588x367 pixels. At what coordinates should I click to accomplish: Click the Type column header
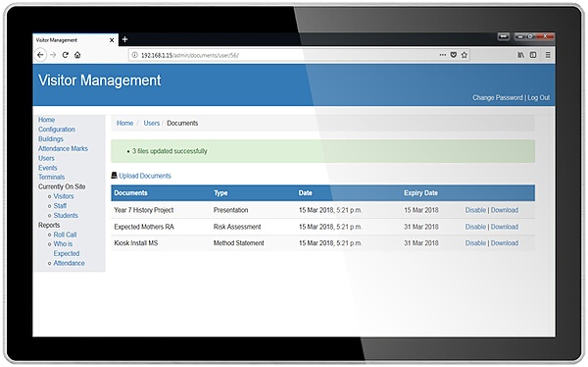click(220, 193)
